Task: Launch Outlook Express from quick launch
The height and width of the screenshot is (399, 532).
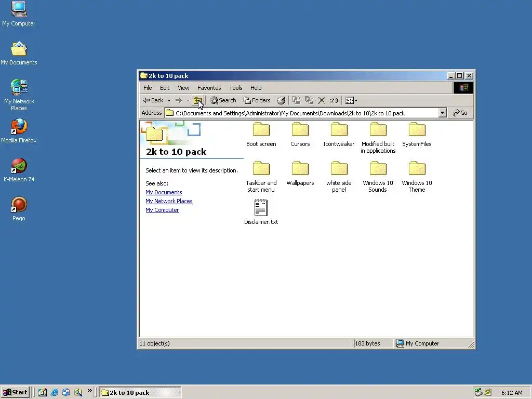Action: (66, 393)
